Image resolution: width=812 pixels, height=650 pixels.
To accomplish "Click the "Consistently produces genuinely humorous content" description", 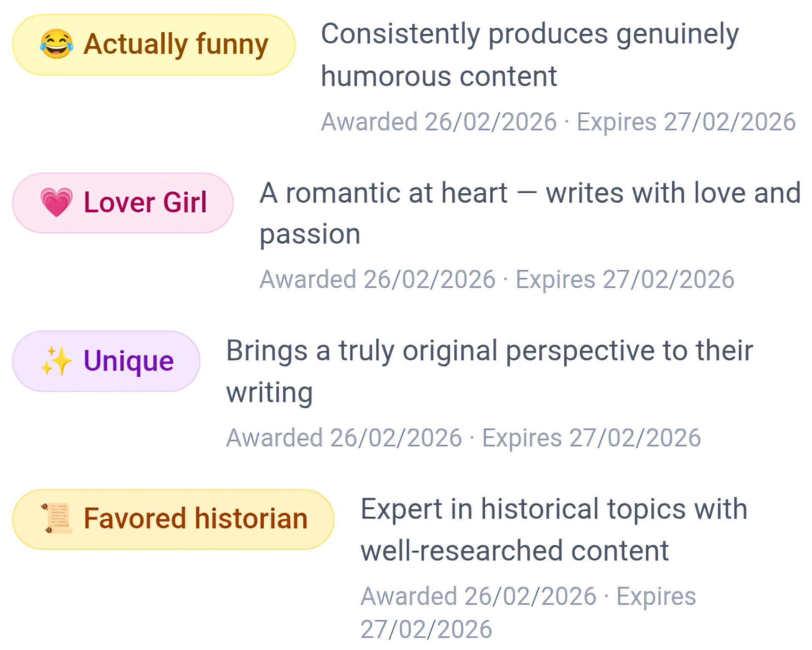I will (x=529, y=55).
